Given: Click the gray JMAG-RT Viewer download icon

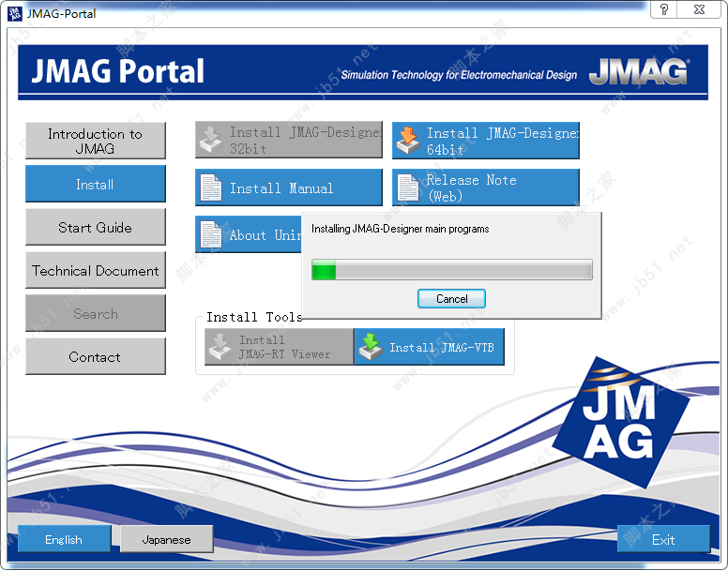Looking at the screenshot, I should (x=220, y=347).
